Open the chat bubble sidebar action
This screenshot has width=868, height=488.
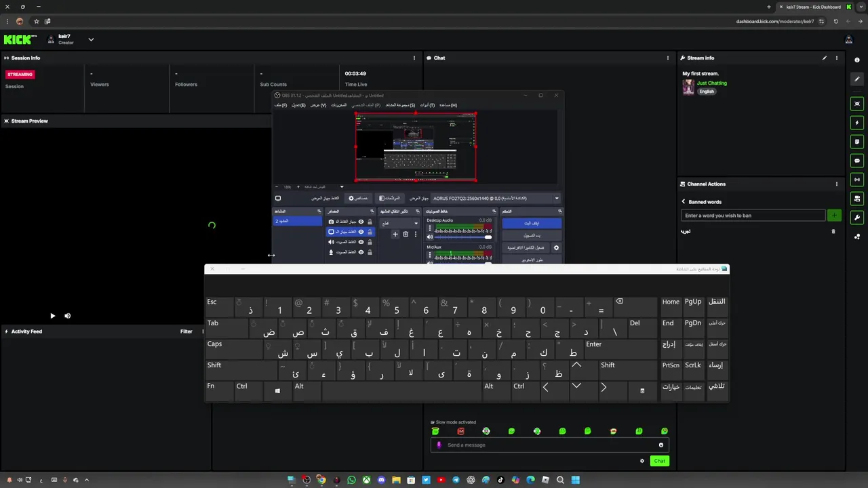click(857, 161)
